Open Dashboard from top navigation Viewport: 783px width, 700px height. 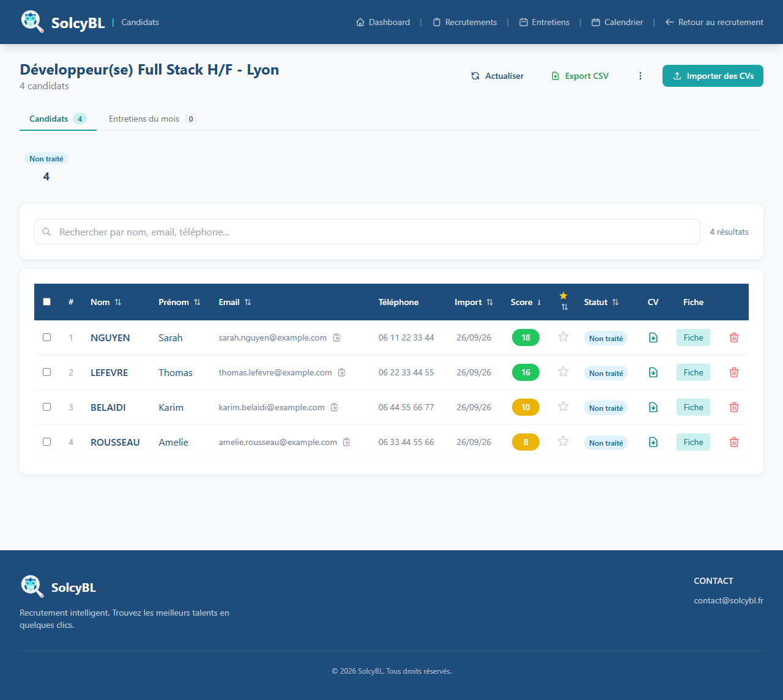(383, 22)
